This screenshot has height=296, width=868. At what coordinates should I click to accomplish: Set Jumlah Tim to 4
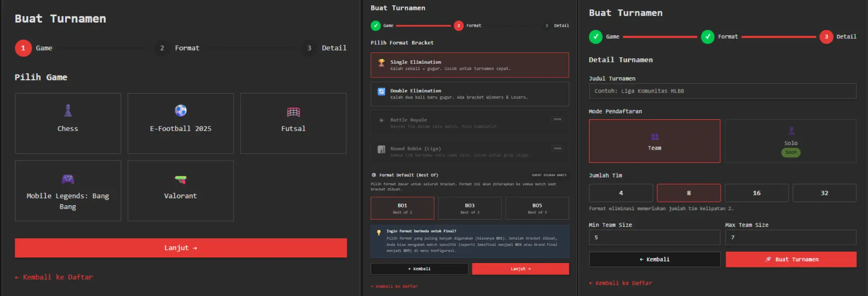[621, 193]
